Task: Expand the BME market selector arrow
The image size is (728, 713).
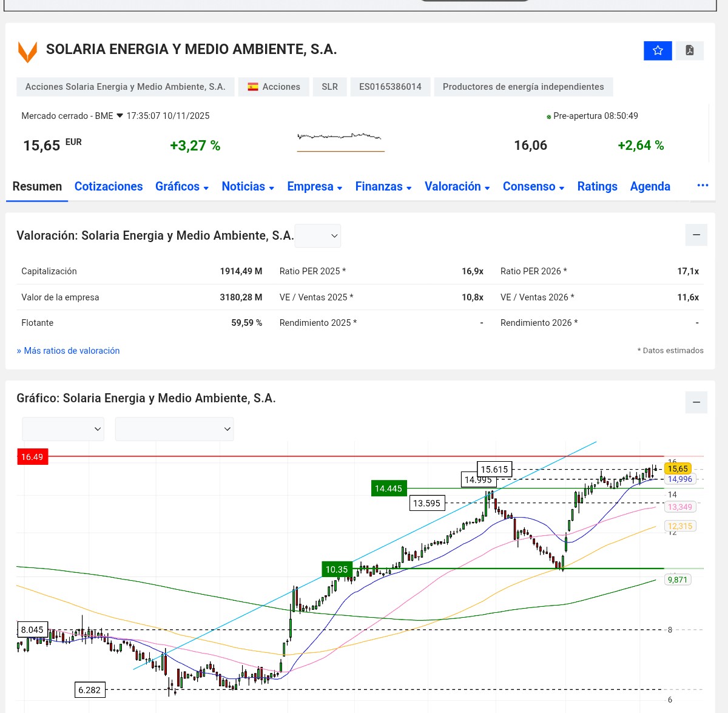Action: coord(120,115)
